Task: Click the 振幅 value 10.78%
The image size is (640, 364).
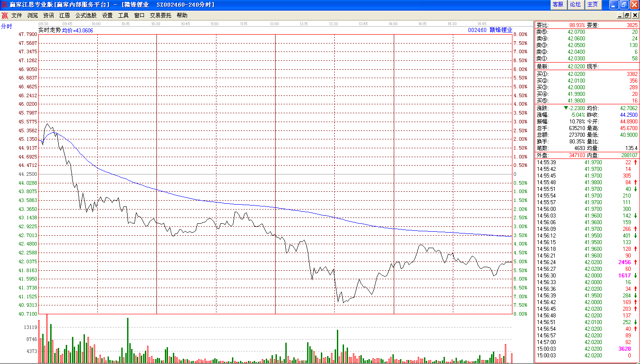Action: point(578,121)
